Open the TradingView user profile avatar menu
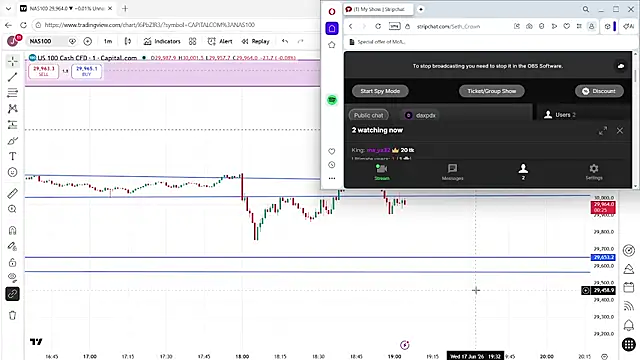This screenshot has height=360, width=640. (13, 41)
